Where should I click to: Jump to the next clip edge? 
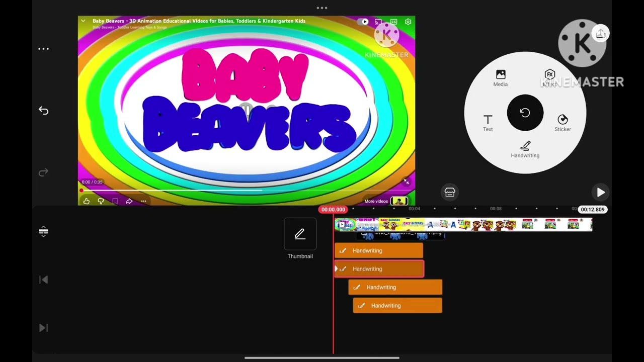pyautogui.click(x=43, y=328)
